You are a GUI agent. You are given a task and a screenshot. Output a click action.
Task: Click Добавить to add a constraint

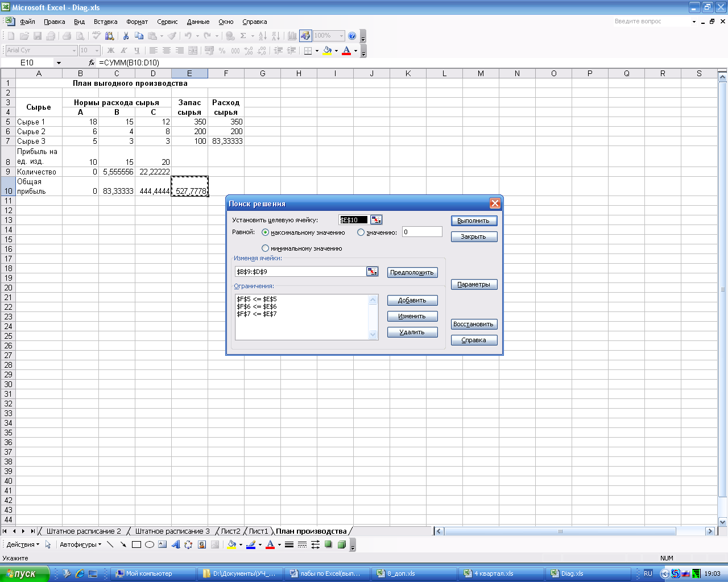(412, 300)
